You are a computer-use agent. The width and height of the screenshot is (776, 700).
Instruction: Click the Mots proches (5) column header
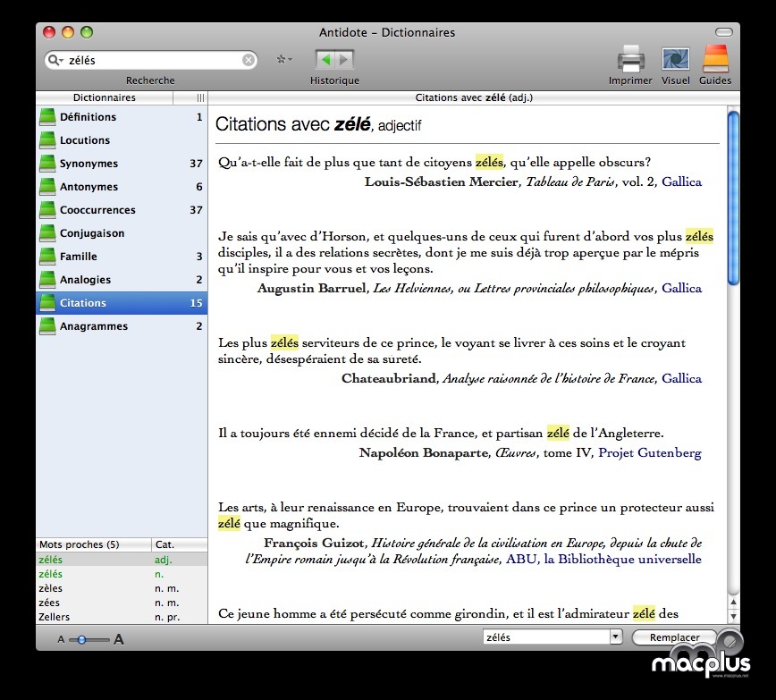pyautogui.click(x=94, y=544)
